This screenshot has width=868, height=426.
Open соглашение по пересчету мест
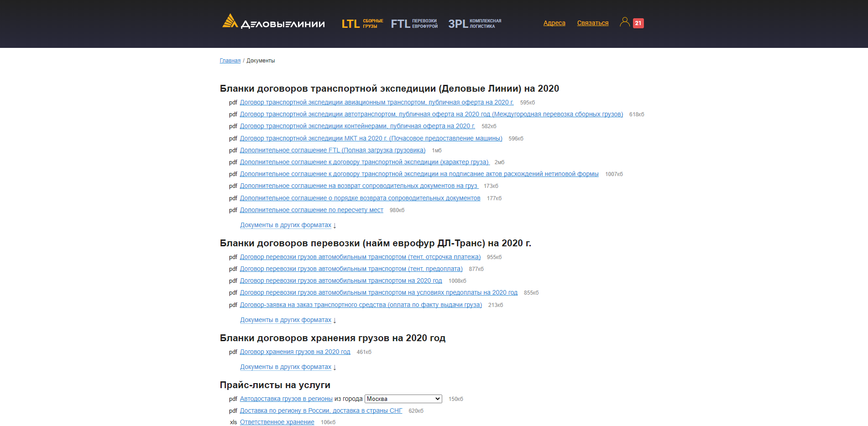pyautogui.click(x=312, y=210)
